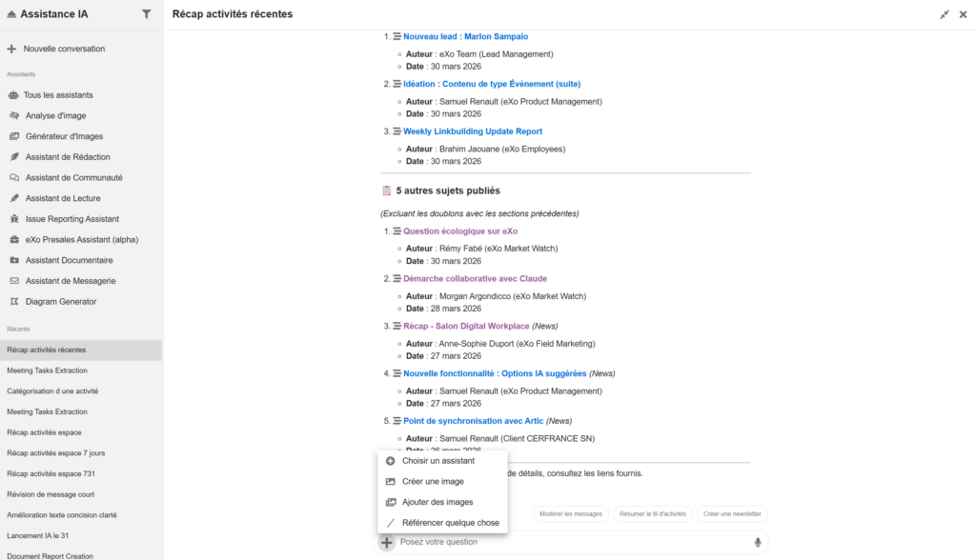The height and width of the screenshot is (560, 976).
Task: Open recent chat "Meeting Tasks Extraction"
Action: (47, 370)
